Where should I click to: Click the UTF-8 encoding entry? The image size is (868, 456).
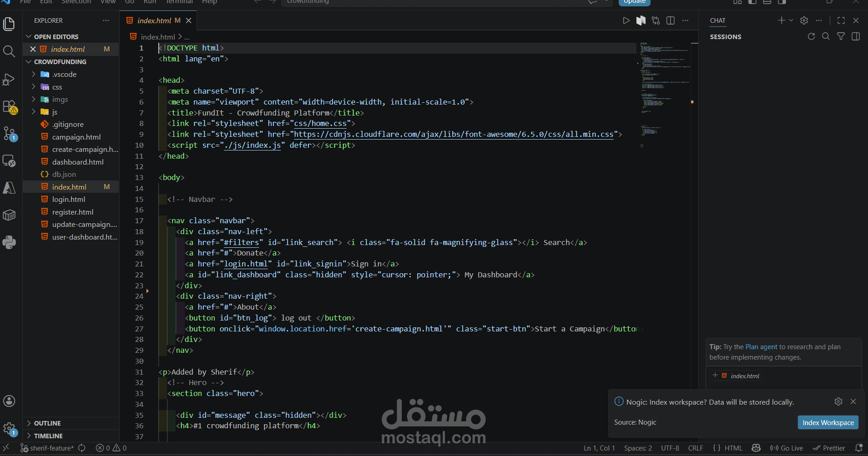670,448
